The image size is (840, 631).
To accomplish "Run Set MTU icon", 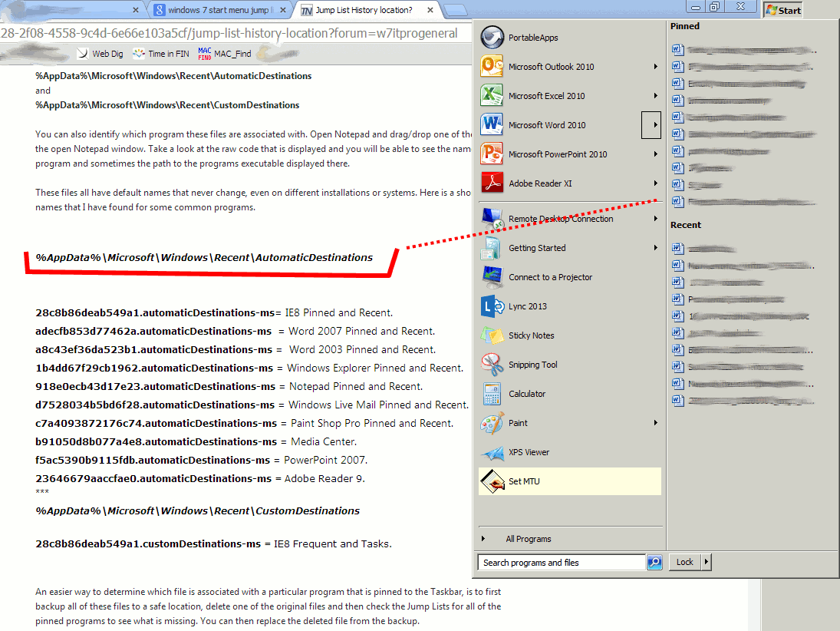I will 492,481.
